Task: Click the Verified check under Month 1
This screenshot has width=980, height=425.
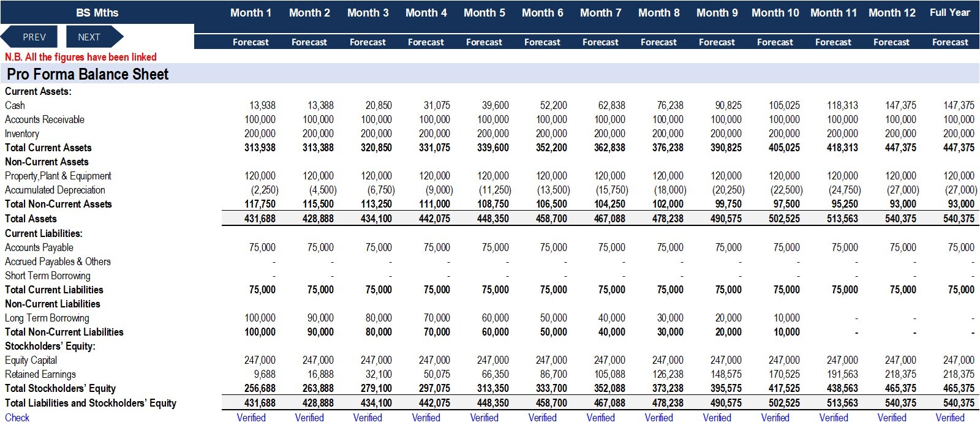Action: 251,418
